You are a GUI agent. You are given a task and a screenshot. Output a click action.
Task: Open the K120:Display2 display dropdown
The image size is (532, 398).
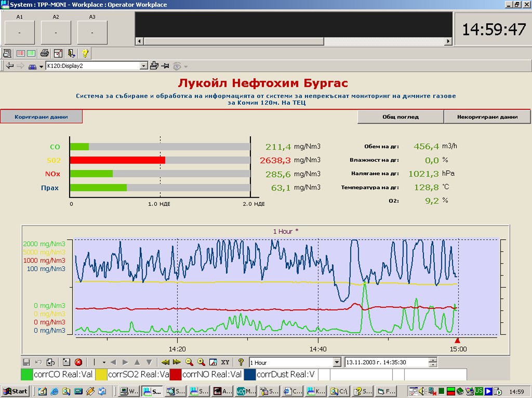144,66
